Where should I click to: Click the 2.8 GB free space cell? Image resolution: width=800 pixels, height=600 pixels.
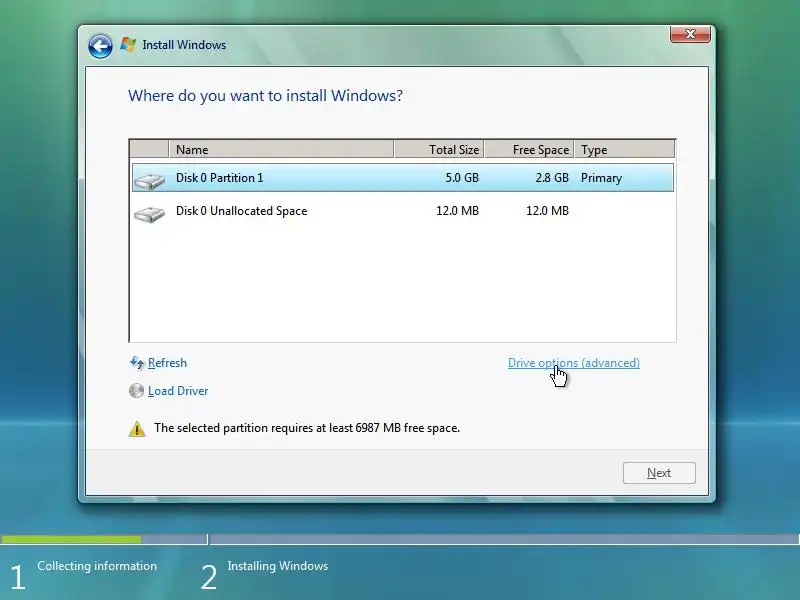(552, 178)
